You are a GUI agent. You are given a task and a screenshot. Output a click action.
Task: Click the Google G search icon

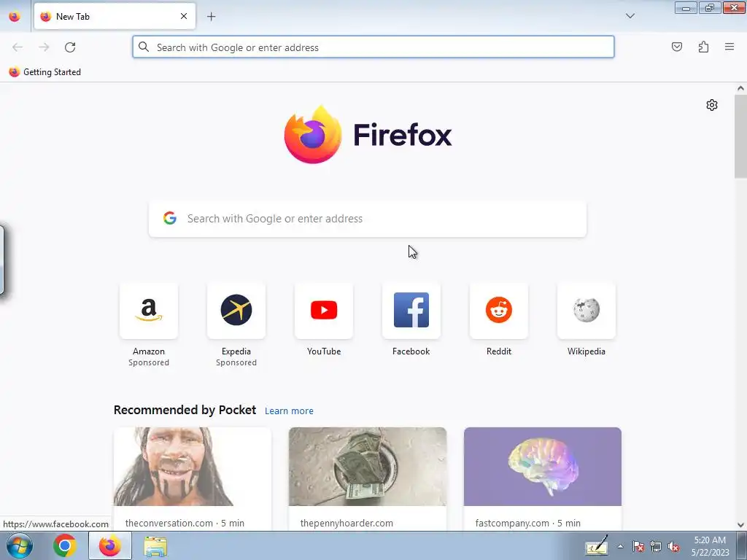169,219
